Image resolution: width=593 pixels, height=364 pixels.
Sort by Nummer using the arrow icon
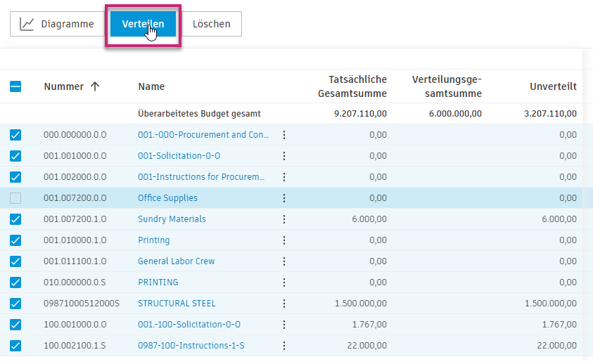pyautogui.click(x=95, y=86)
